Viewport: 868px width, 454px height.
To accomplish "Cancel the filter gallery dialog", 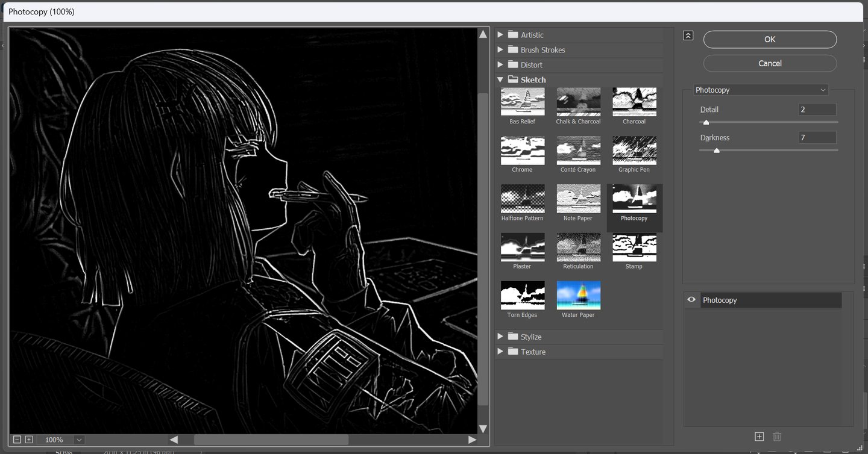I will pos(770,63).
